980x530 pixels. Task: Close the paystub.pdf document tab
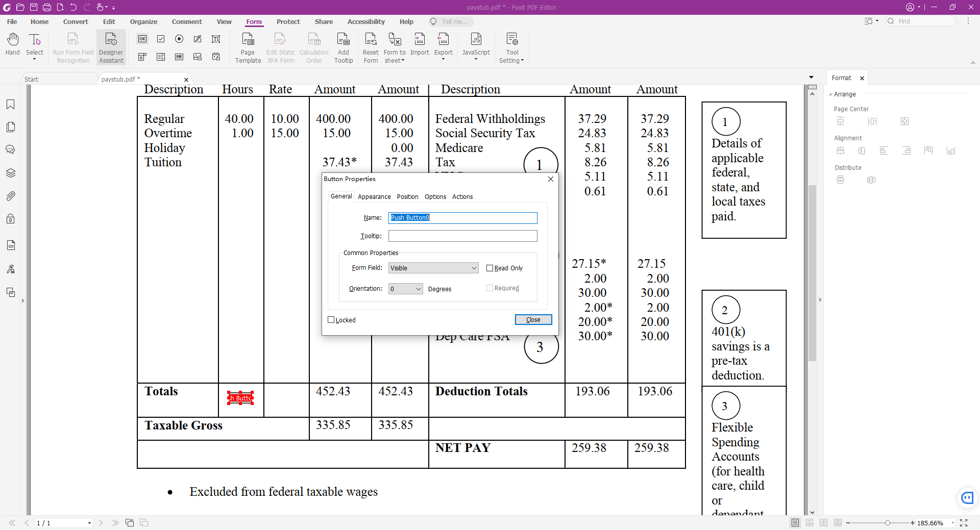(x=186, y=80)
